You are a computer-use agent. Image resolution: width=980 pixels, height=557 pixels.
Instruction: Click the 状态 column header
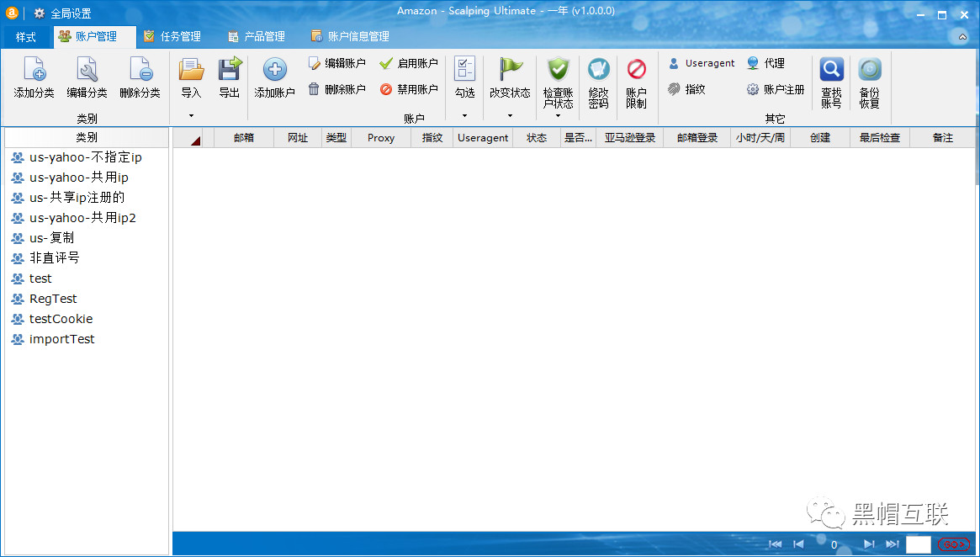point(536,137)
